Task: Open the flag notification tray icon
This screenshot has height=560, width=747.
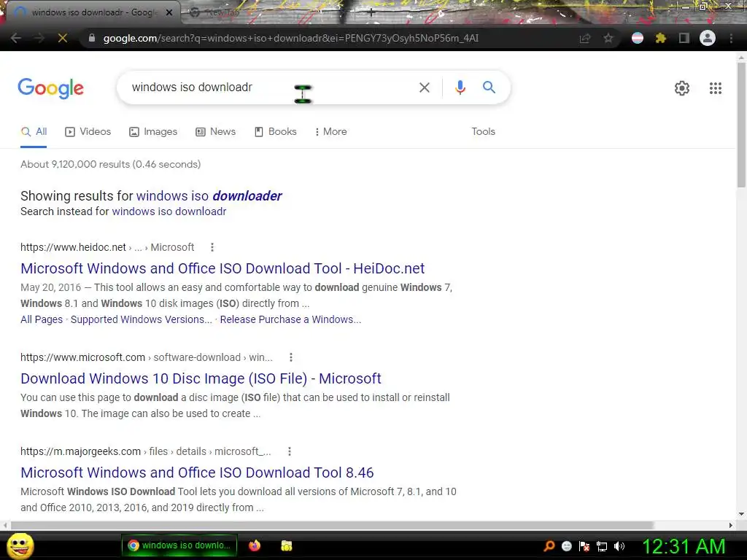Action: coord(584,546)
